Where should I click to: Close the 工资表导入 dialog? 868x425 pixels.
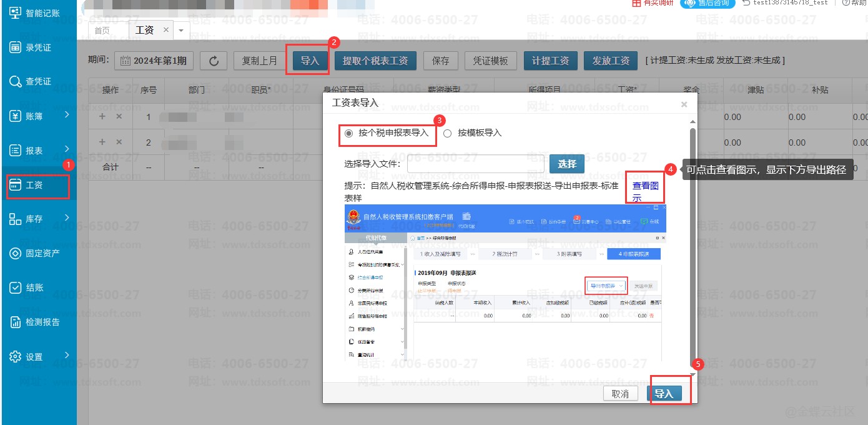(684, 104)
